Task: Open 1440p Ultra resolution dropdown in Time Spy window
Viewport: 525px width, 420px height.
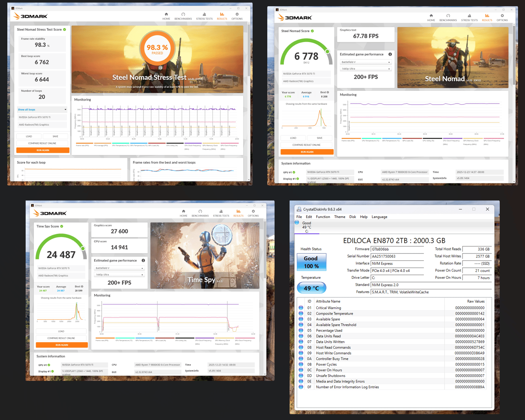Action: pos(119,275)
